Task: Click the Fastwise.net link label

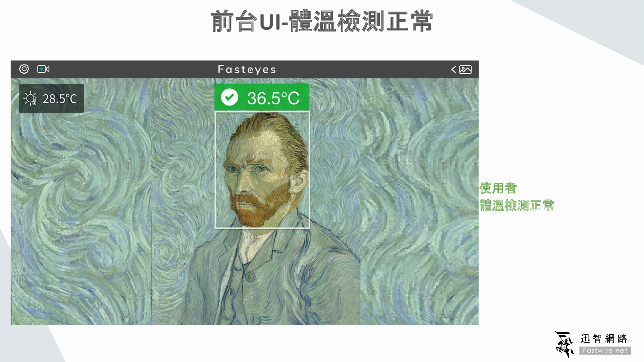Action: [x=605, y=350]
